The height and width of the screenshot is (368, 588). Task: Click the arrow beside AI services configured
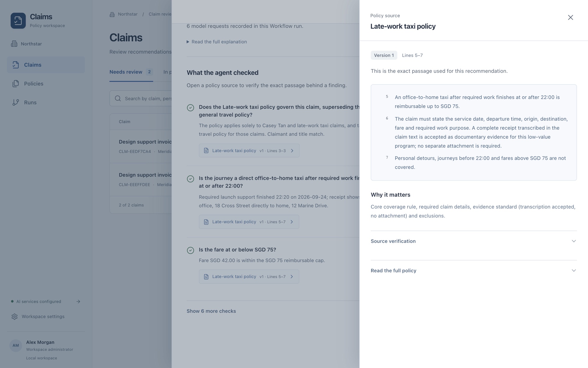tap(78, 301)
